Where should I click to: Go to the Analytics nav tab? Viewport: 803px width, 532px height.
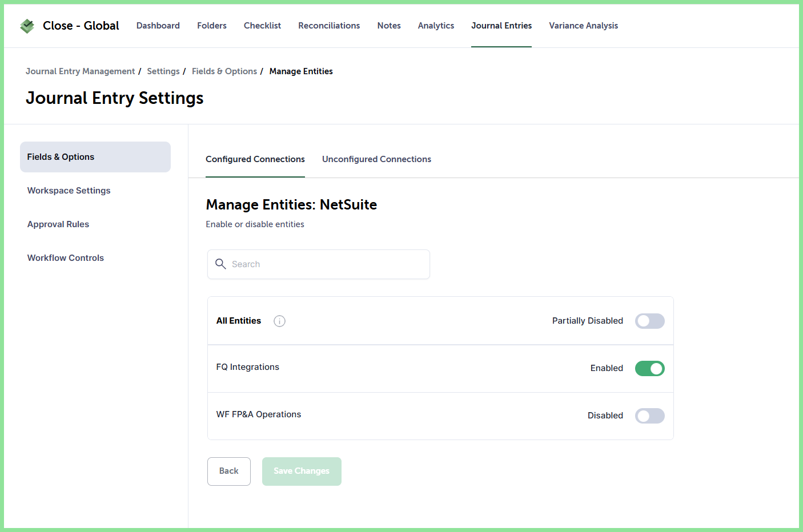pos(436,26)
